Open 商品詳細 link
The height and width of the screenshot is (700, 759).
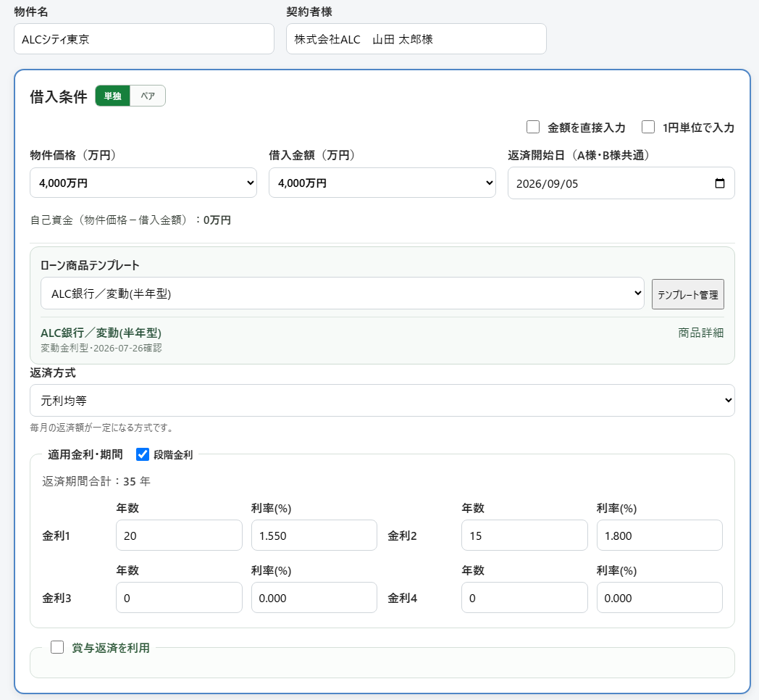tap(700, 333)
